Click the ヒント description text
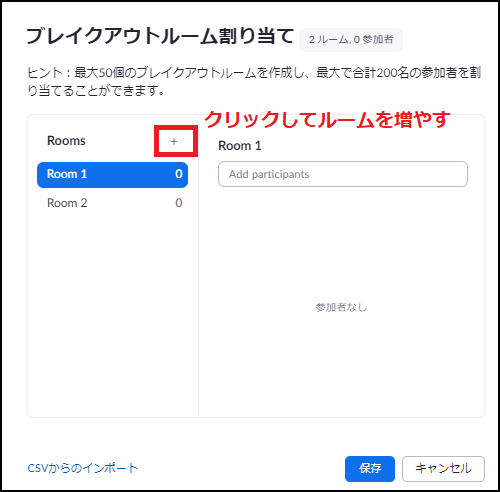Image resolution: width=500 pixels, height=492 pixels. pos(254,81)
